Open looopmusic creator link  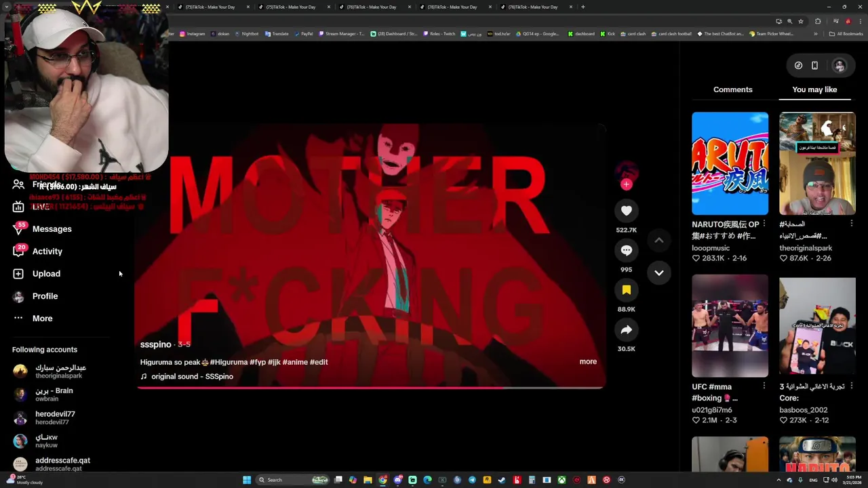(x=711, y=248)
